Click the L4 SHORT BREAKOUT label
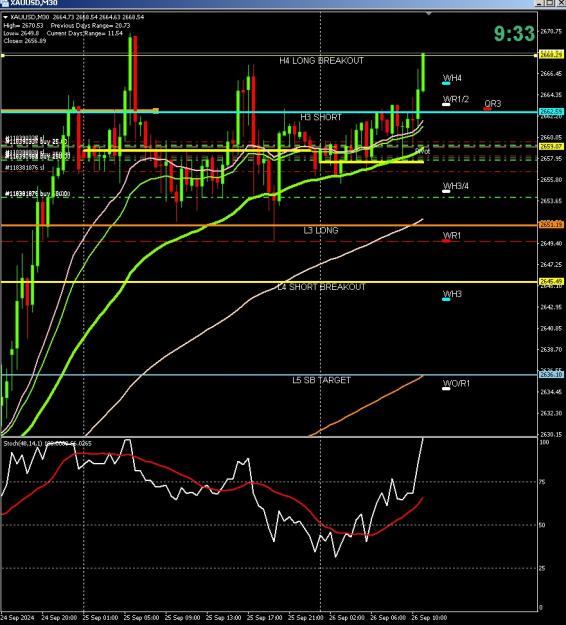This screenshot has width=566, height=625. 321,287
